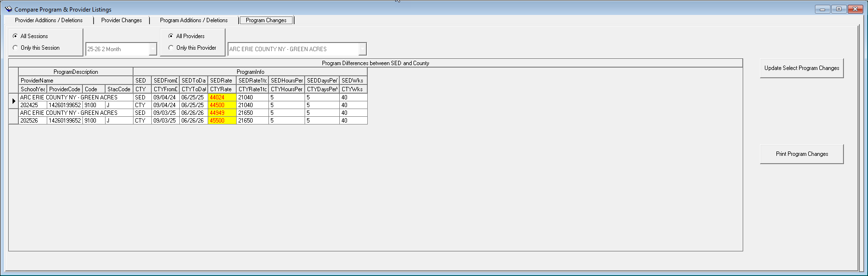Enable the All Providers option
868x276 pixels.
coord(171,36)
